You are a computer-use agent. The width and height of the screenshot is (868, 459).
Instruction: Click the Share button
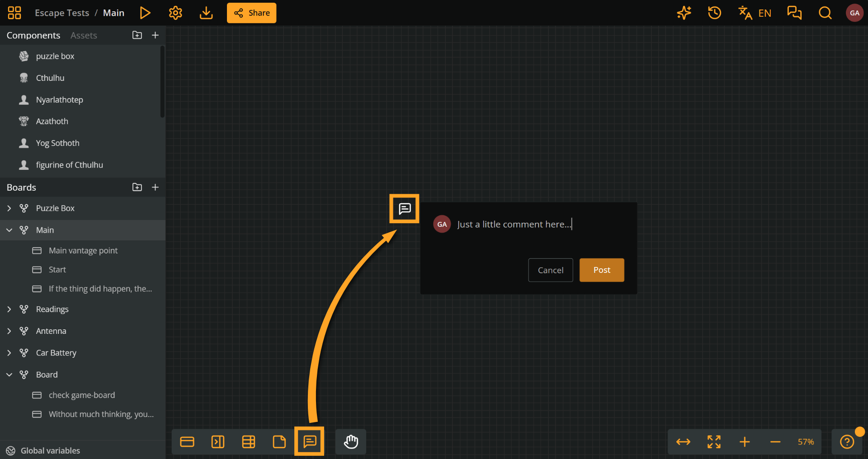point(251,13)
